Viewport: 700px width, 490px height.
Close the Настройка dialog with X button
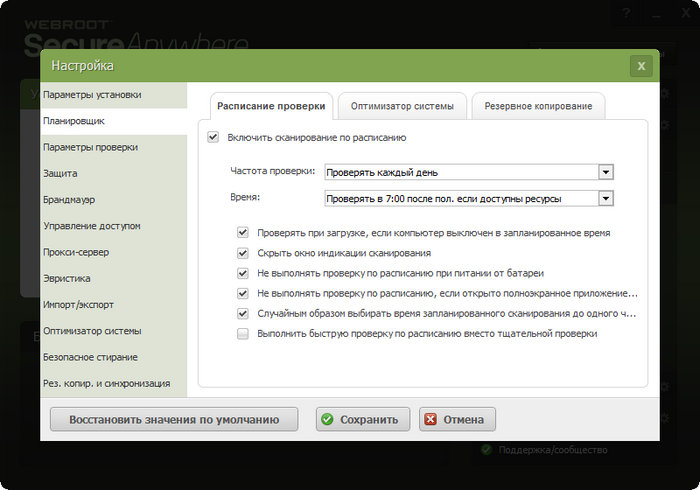point(641,66)
